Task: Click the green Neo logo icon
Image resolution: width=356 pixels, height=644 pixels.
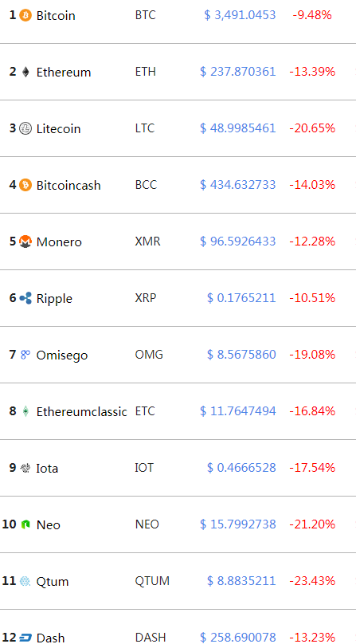Action: [25, 524]
